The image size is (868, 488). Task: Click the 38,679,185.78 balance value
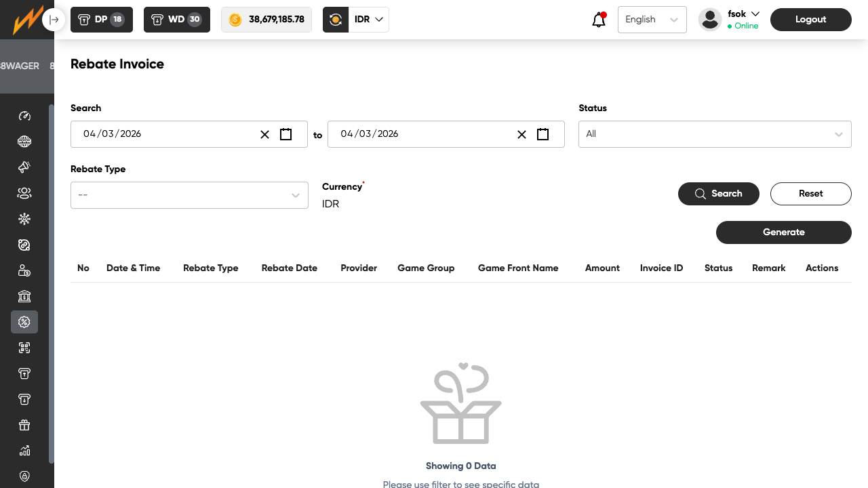click(x=277, y=20)
